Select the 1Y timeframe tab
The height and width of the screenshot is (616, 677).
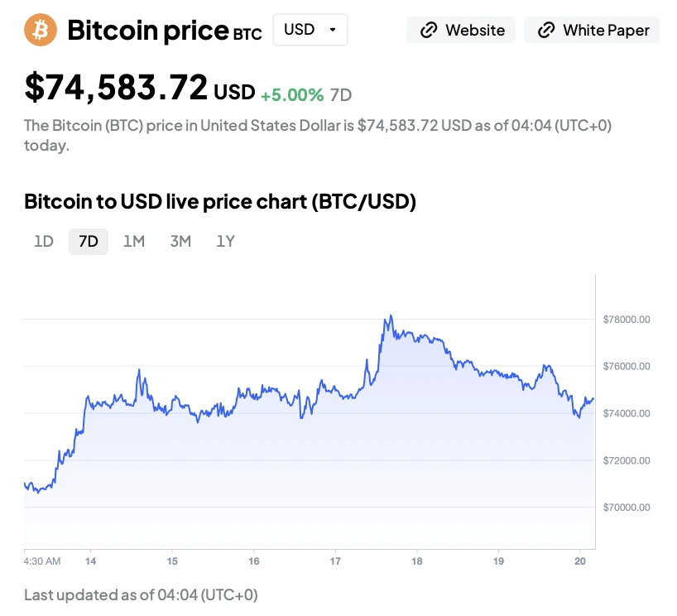[x=226, y=242]
